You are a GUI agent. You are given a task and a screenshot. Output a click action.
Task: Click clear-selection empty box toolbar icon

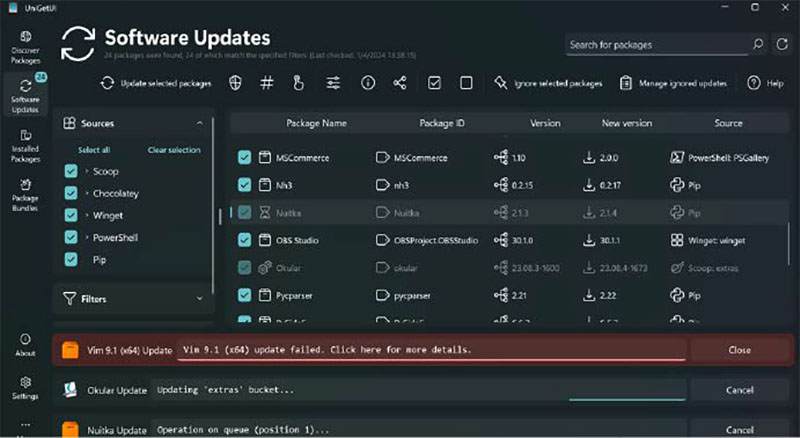click(466, 83)
